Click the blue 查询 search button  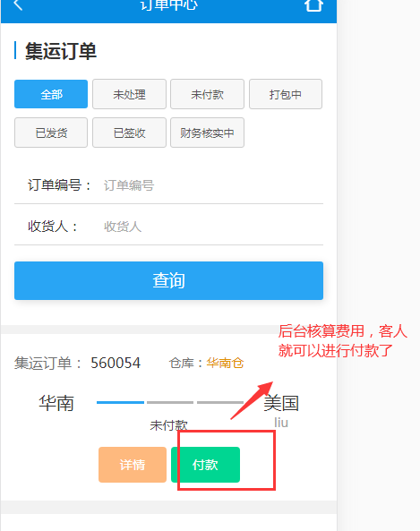[168, 280]
